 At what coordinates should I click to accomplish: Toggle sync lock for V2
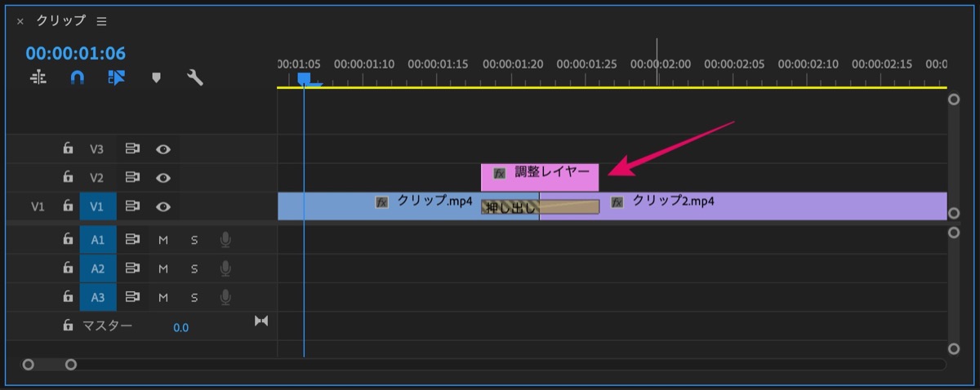132,178
